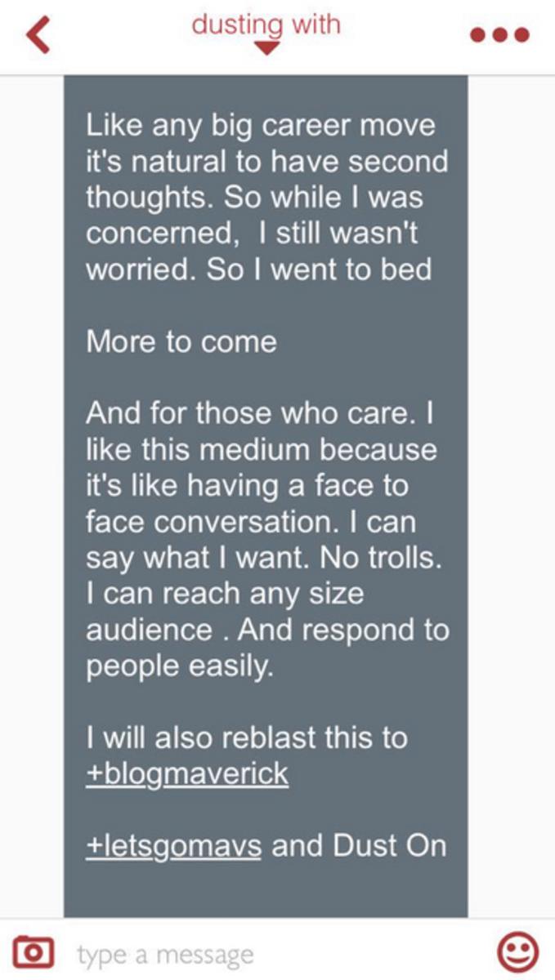Viewport: 555px width, 980px height.
Task: Tap the "And for those who care" paragraph
Action: pos(257,413)
